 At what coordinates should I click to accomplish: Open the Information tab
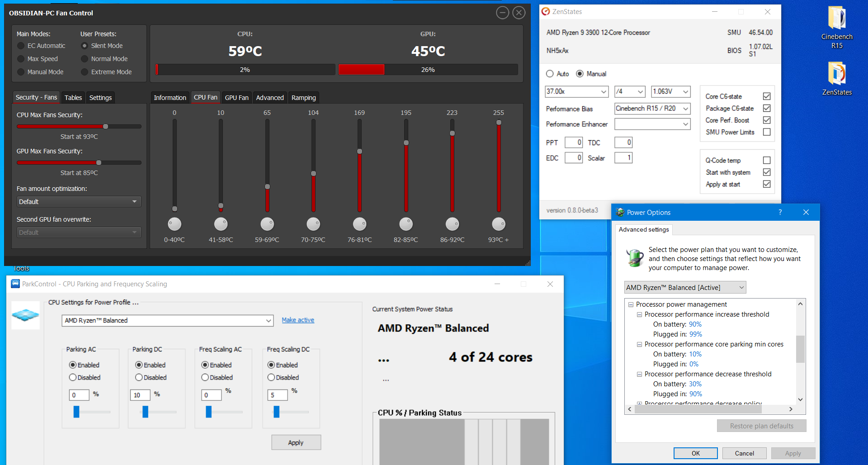pyautogui.click(x=170, y=98)
